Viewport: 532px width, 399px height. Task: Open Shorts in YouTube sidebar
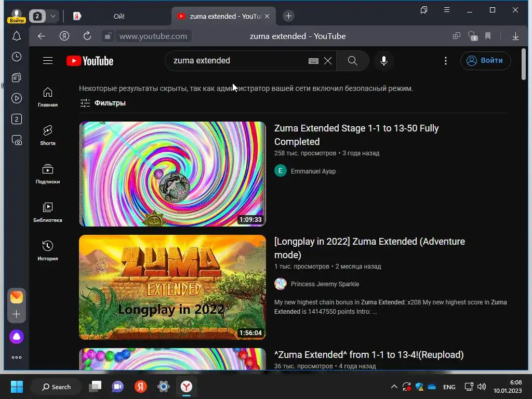(x=47, y=136)
